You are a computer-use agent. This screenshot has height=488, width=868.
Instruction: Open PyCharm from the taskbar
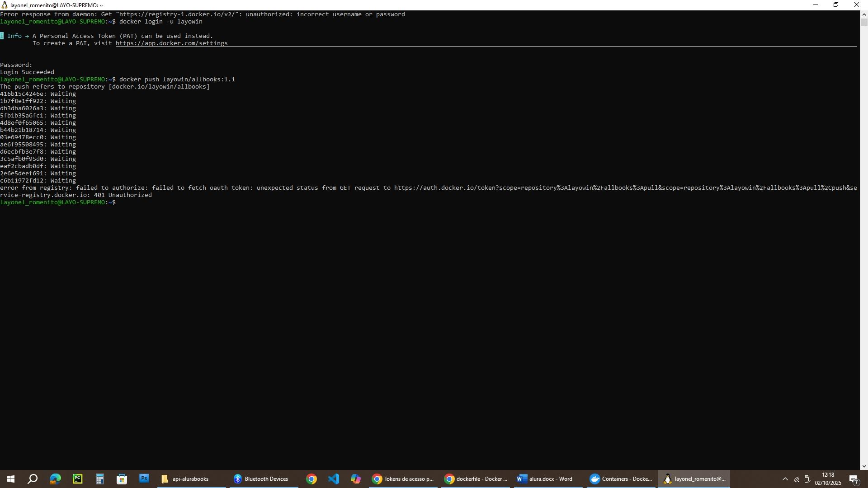click(77, 479)
